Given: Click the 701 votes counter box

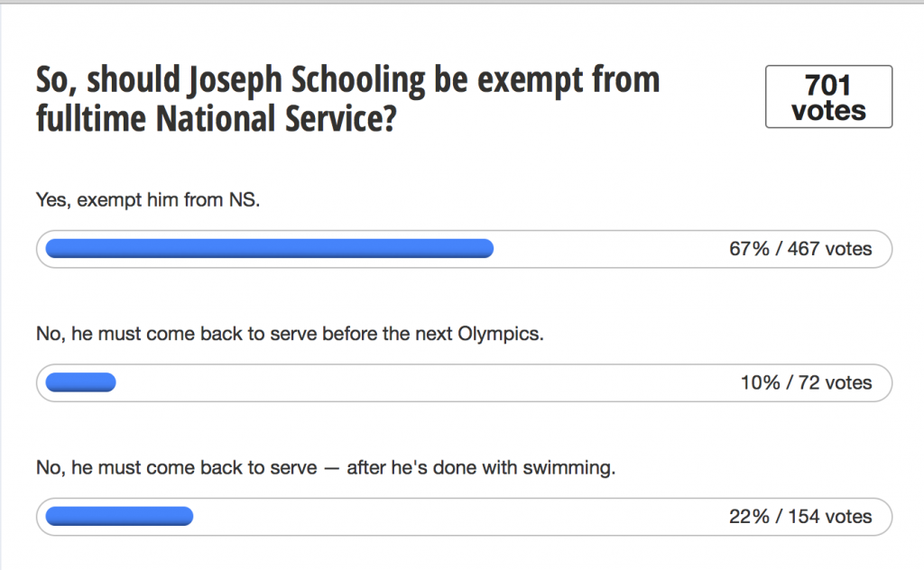Looking at the screenshot, I should [828, 97].
